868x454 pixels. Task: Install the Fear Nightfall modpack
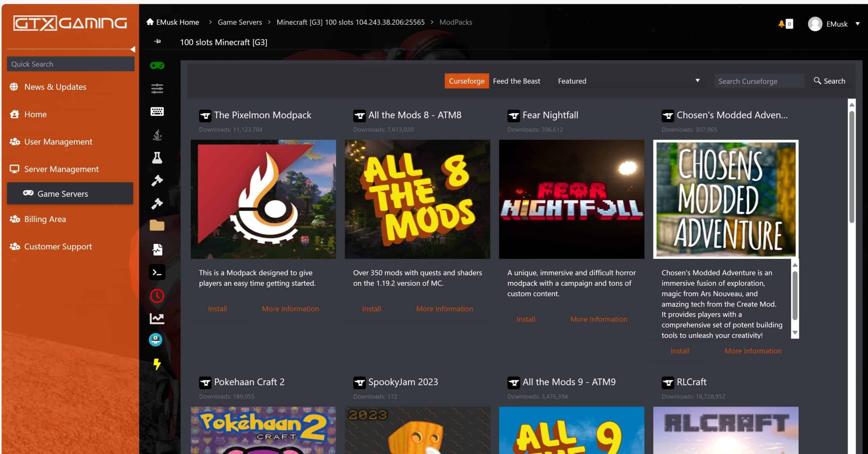coord(526,319)
